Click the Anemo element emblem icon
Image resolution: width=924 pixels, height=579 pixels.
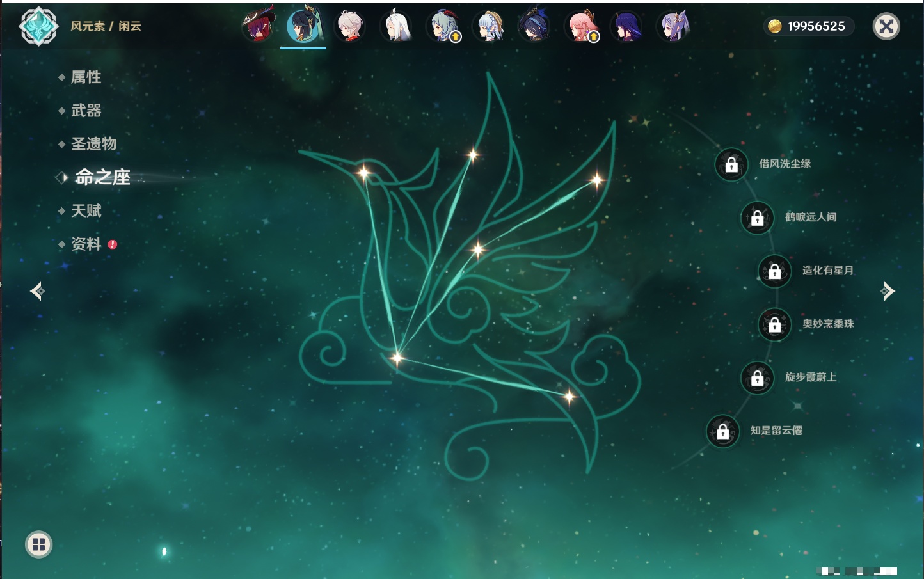point(39,26)
